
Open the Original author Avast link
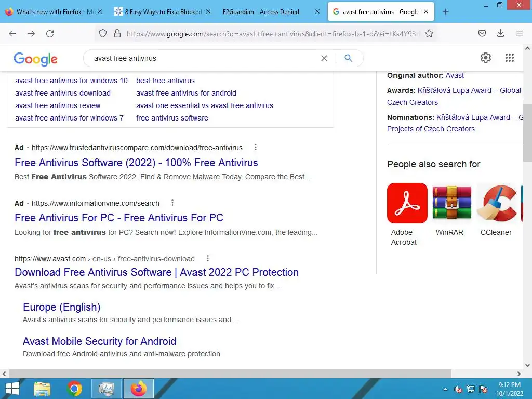pyautogui.click(x=454, y=75)
